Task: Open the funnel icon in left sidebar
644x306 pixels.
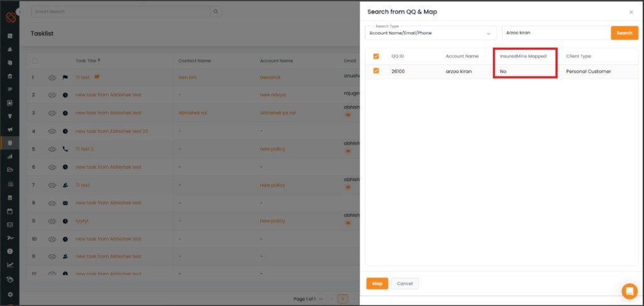Action: 10,116
